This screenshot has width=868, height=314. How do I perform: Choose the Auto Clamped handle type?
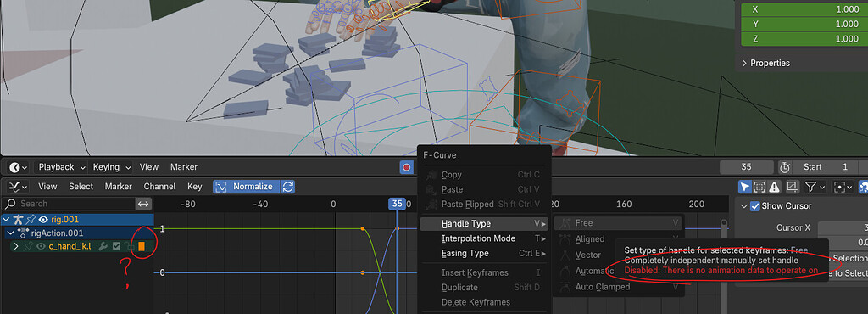point(618,287)
